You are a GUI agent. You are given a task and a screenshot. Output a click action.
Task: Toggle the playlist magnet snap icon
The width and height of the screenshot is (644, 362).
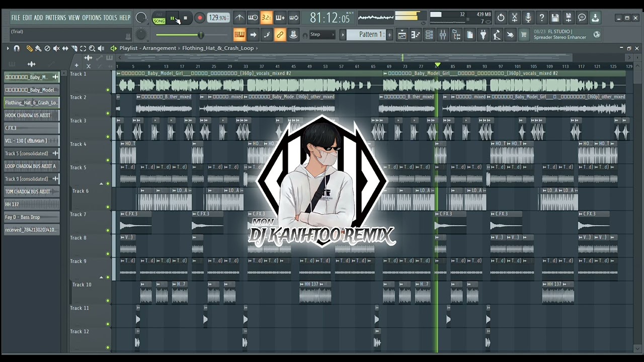pyautogui.click(x=17, y=48)
